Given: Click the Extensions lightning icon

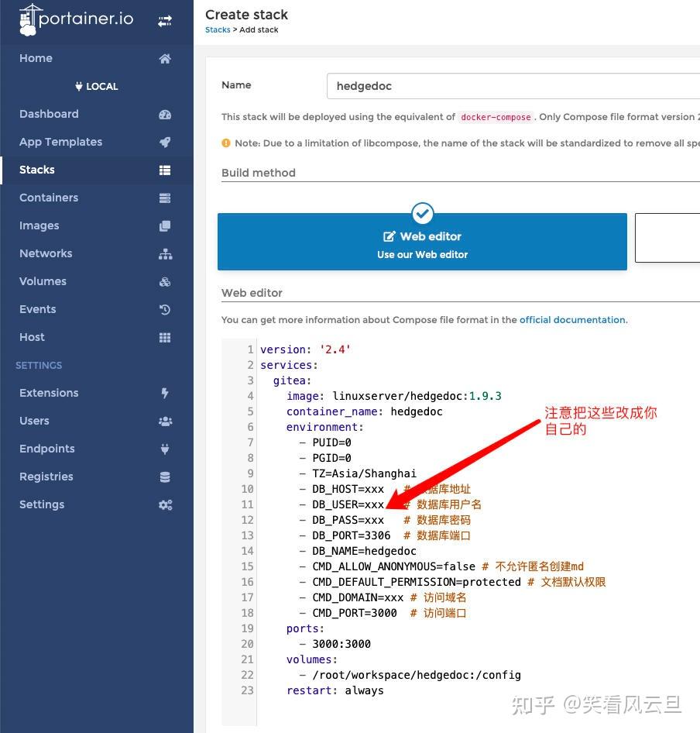Looking at the screenshot, I should (165, 393).
